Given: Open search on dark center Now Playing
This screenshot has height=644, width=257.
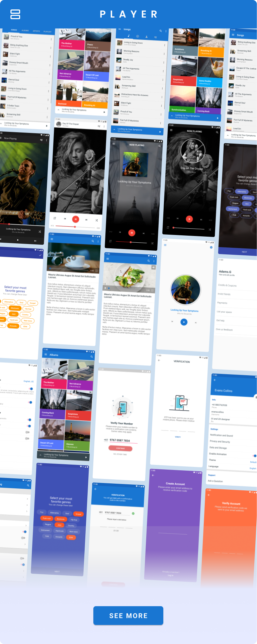Looking at the screenshot, I should [x=159, y=146].
